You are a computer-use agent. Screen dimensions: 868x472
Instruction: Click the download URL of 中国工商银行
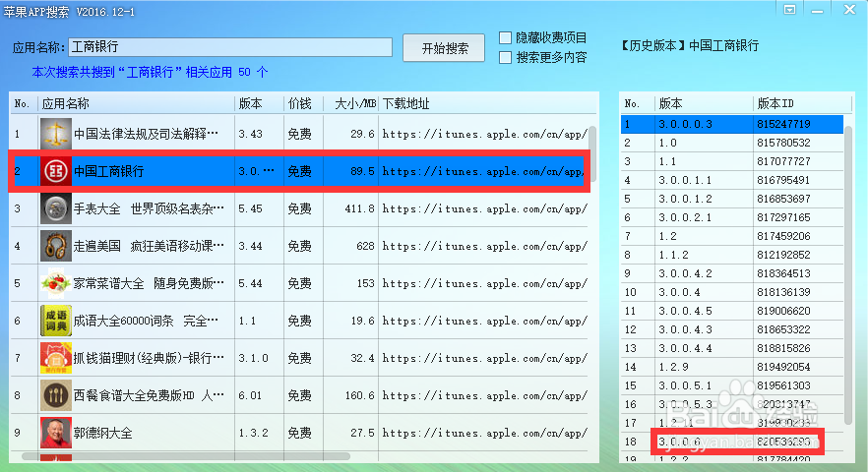coord(482,171)
